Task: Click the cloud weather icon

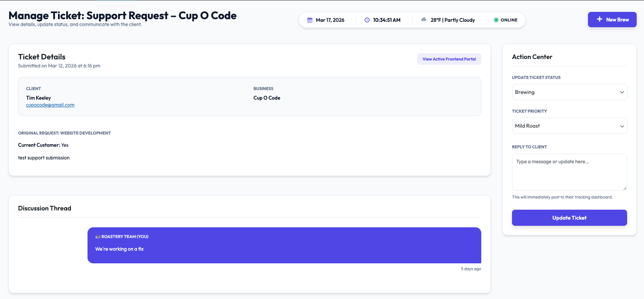Action: [424, 20]
